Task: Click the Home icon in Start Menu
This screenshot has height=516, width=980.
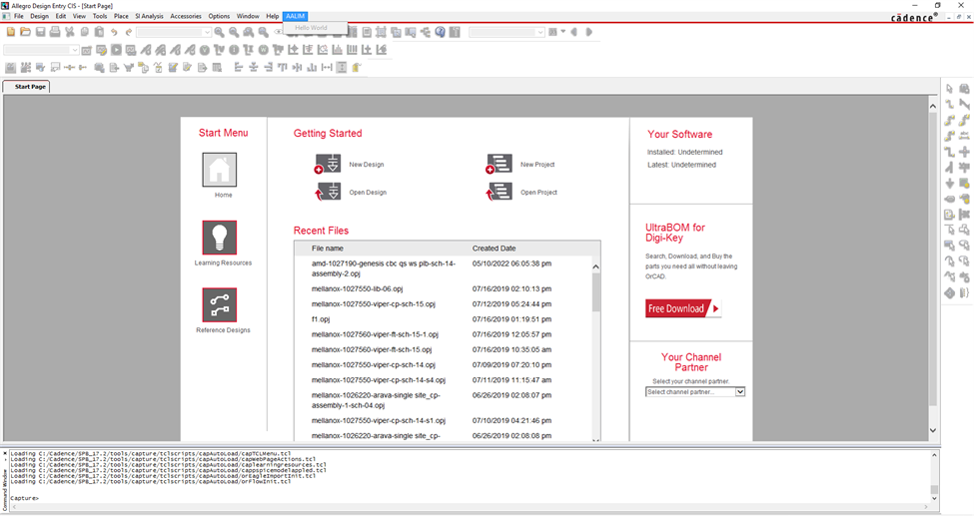Action: click(x=219, y=170)
